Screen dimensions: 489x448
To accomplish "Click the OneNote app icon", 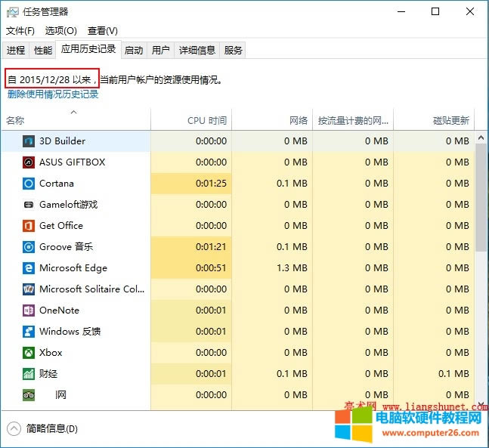I will tap(29, 311).
